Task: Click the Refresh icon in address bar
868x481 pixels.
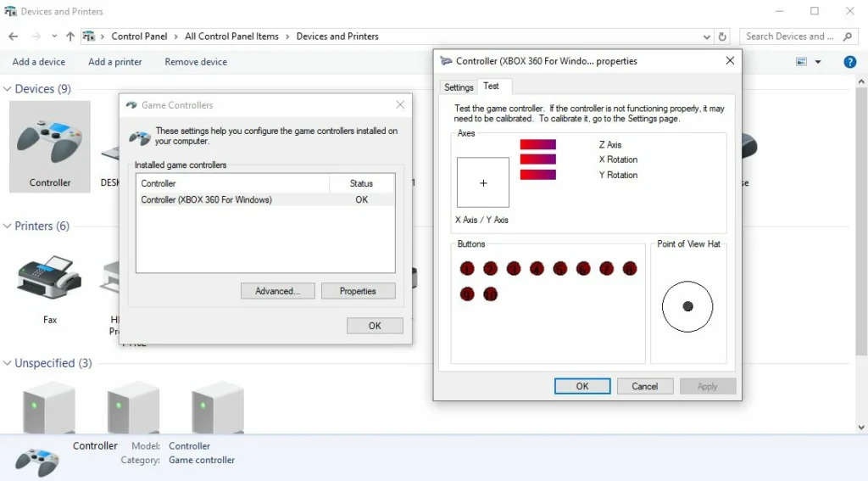Action: pos(722,36)
